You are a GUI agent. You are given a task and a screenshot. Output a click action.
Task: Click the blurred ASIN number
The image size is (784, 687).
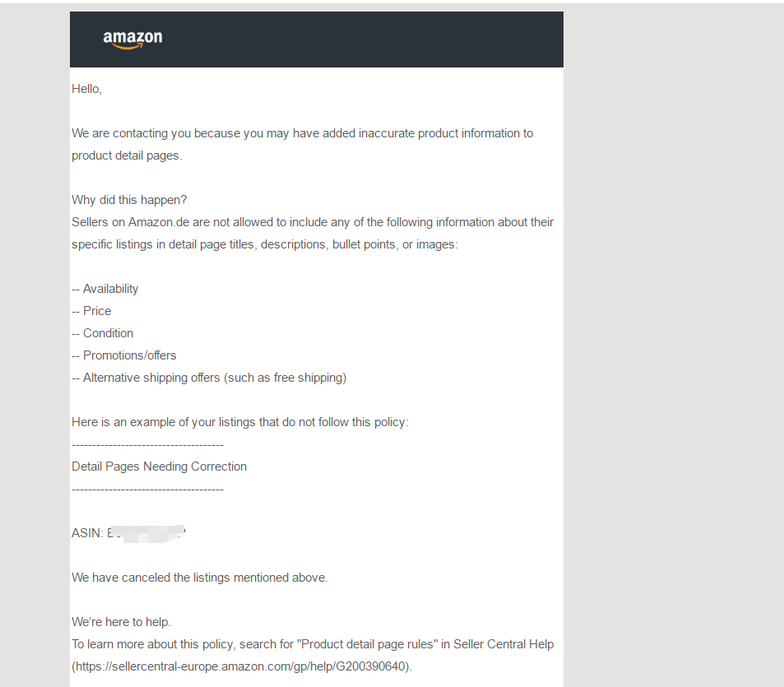click(146, 533)
